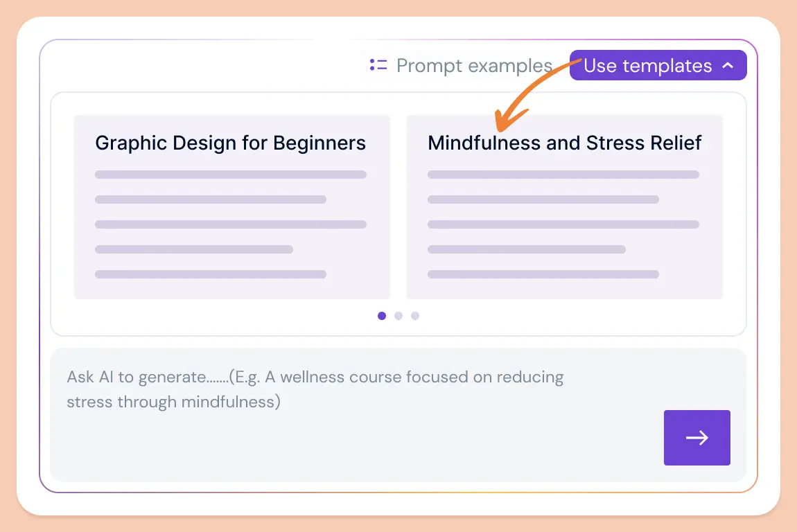Click the empty area of the prompt box
This screenshot has width=797, height=532.
point(356,447)
